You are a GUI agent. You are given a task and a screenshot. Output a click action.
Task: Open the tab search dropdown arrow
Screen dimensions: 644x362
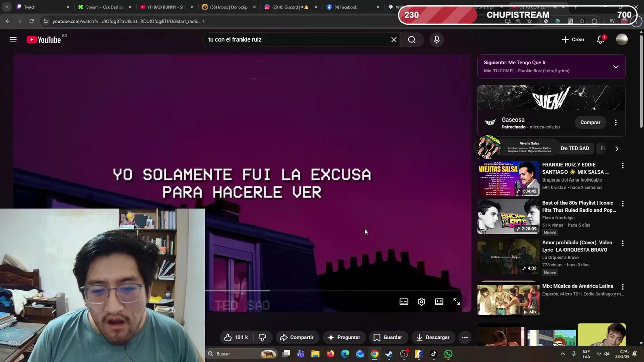[6, 7]
